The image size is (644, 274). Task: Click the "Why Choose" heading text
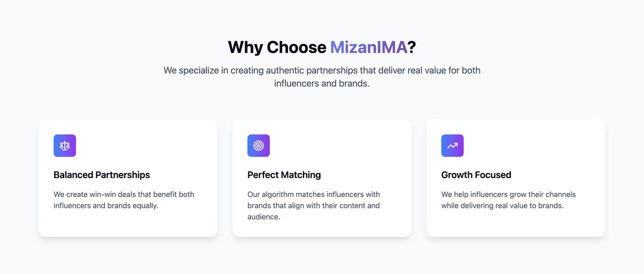pos(277,47)
